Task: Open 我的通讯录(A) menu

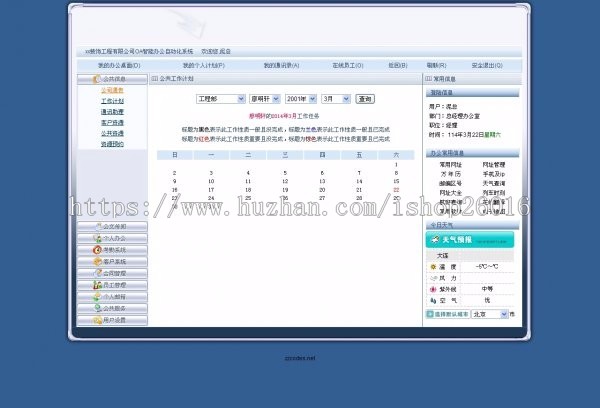Action: pyautogui.click(x=281, y=65)
